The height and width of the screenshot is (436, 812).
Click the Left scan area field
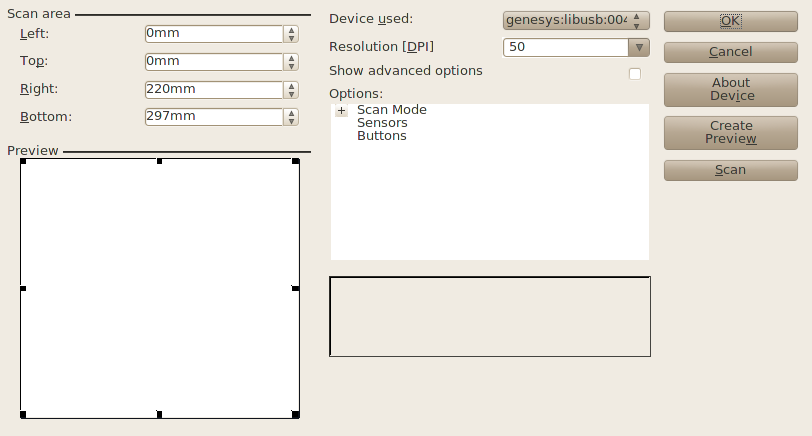tap(214, 34)
